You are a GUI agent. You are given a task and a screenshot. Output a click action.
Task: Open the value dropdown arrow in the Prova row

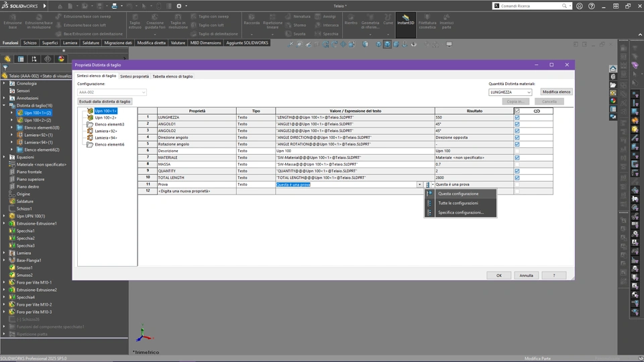click(x=419, y=185)
